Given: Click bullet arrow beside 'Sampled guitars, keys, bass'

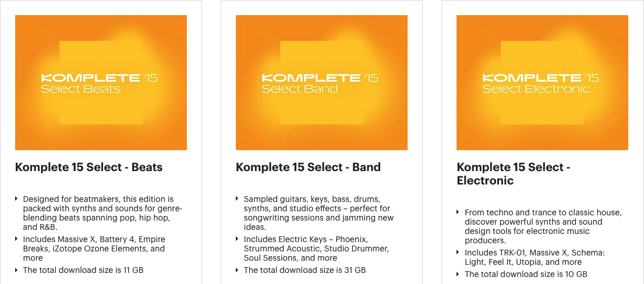Looking at the screenshot, I should tap(237, 198).
